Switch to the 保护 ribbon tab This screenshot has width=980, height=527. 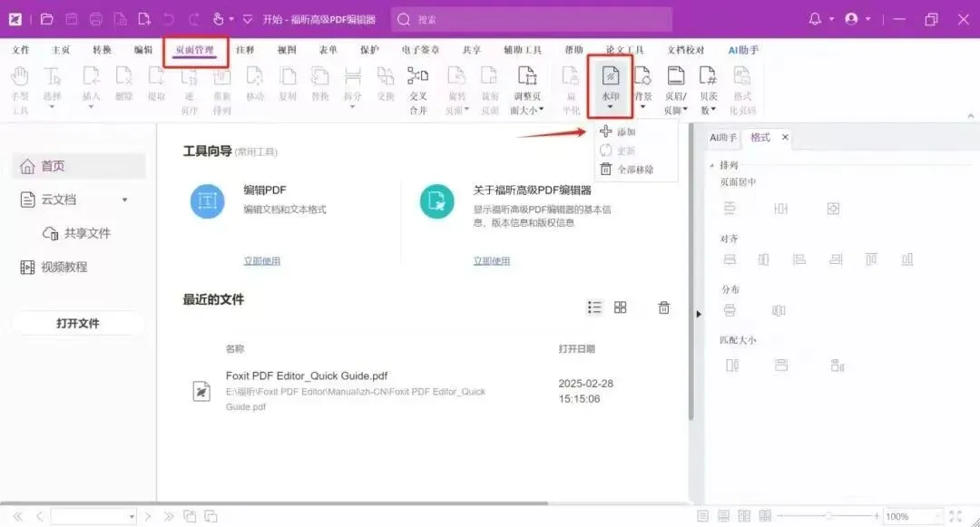coord(369,50)
